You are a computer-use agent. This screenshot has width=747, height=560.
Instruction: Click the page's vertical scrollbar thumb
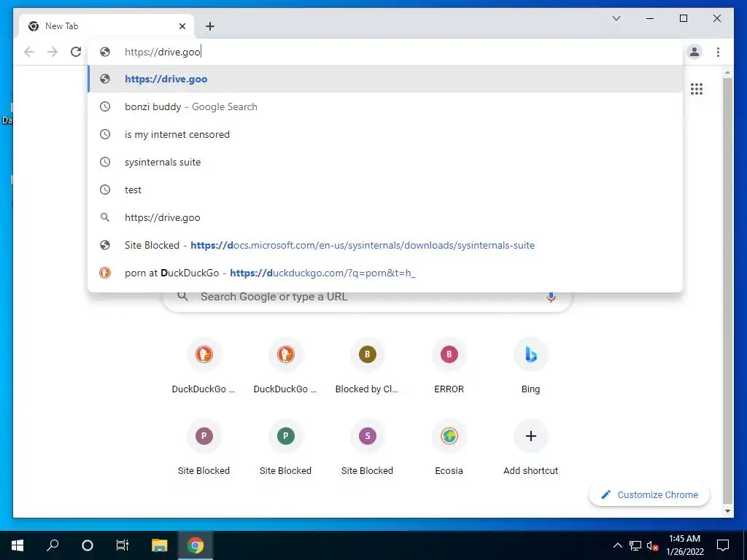(x=727, y=290)
